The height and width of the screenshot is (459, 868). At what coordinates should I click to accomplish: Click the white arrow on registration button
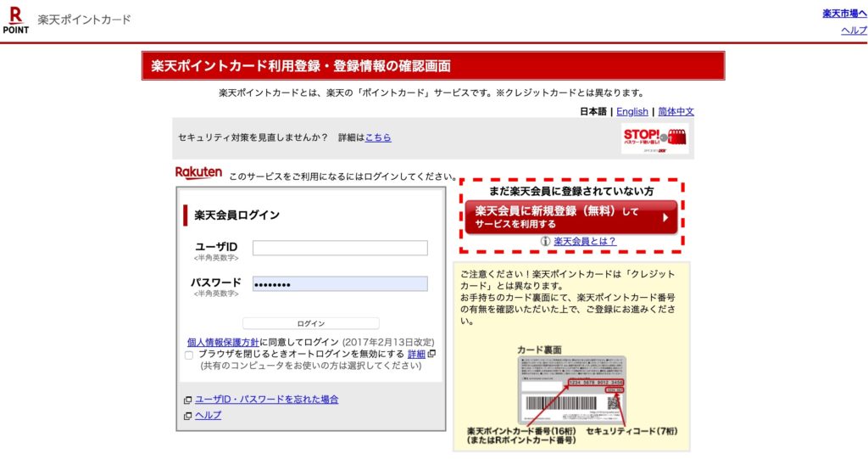point(665,217)
